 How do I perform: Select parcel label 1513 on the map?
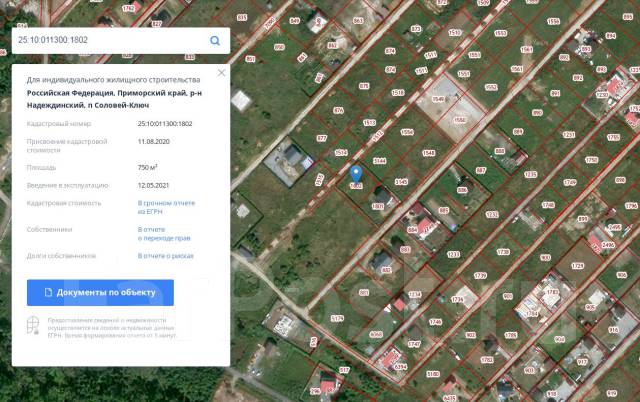(x=369, y=123)
